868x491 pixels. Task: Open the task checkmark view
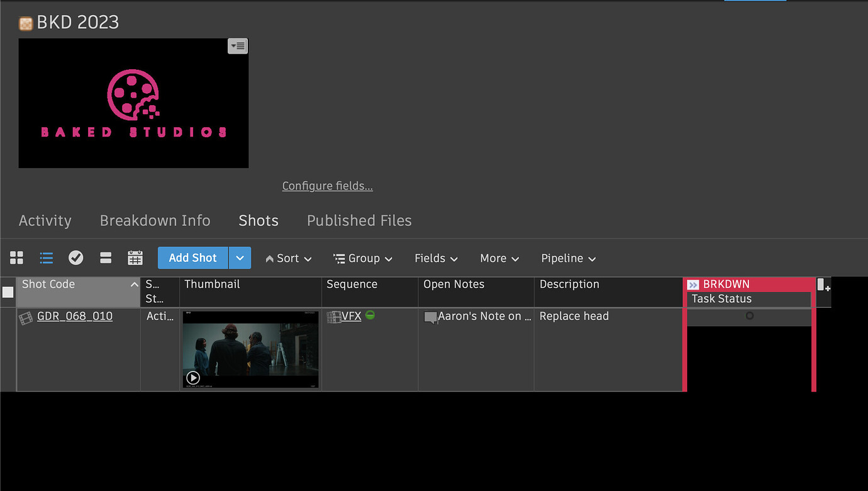pyautogui.click(x=76, y=258)
